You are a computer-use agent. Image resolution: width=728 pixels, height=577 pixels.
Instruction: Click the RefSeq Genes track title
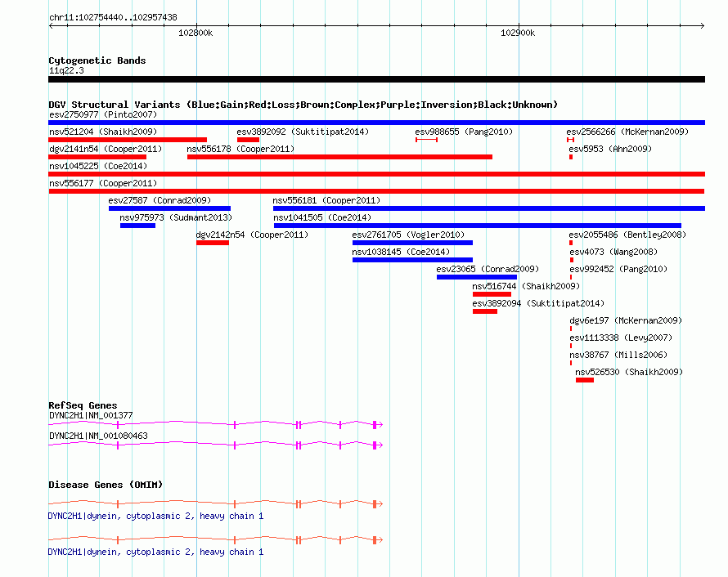[83, 405]
